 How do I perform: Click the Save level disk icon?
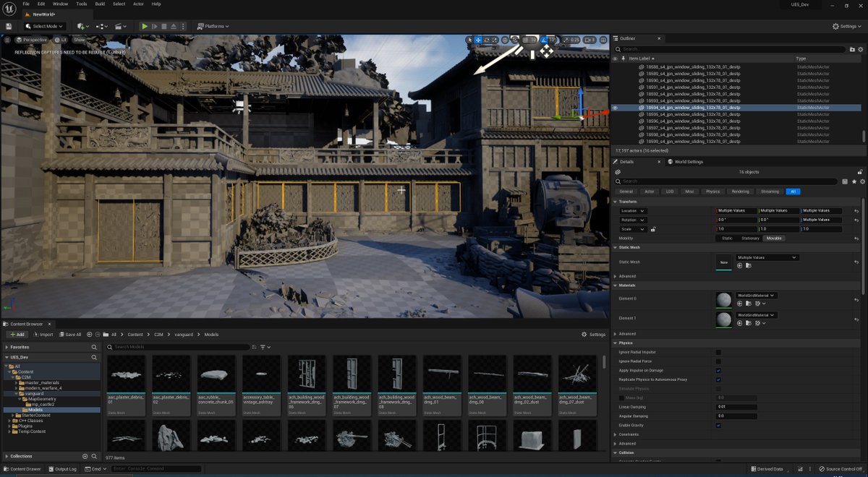tap(8, 26)
